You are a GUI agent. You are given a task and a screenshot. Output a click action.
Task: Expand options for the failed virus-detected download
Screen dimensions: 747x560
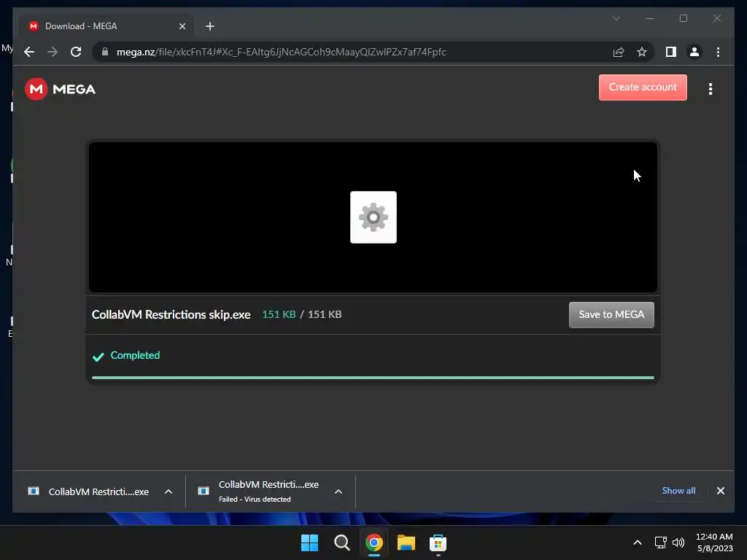(338, 491)
